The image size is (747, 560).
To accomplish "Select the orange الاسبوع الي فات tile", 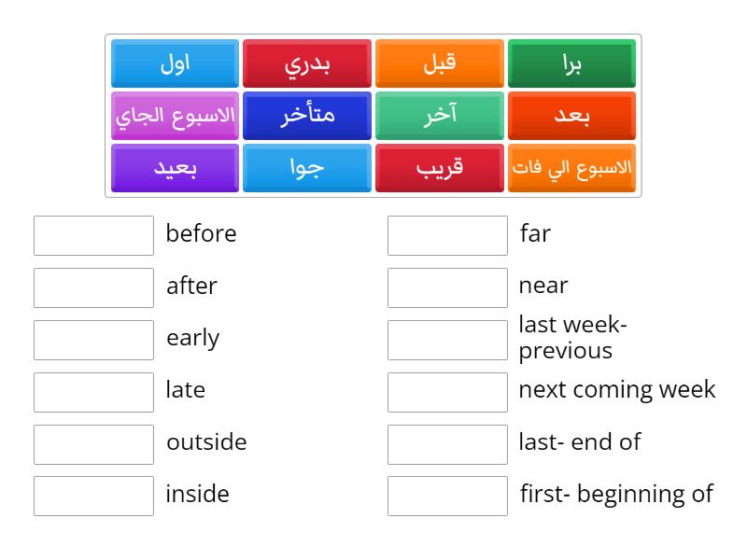I will coord(571,168).
